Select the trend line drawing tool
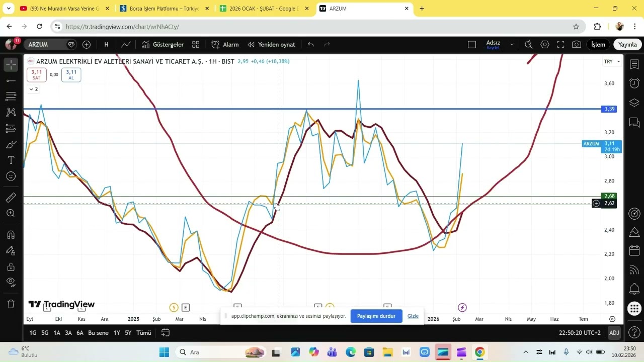The height and width of the screenshot is (362, 644). click(x=11, y=80)
